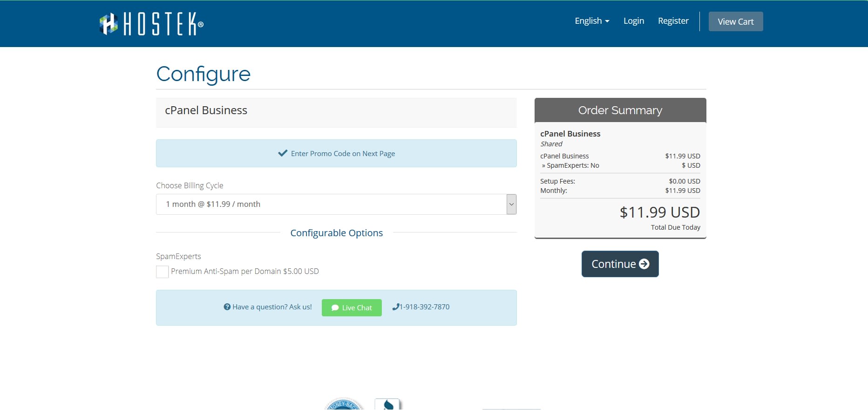The width and height of the screenshot is (868, 410).
Task: Click the phone number 1-918-392-7870
Action: pos(424,307)
